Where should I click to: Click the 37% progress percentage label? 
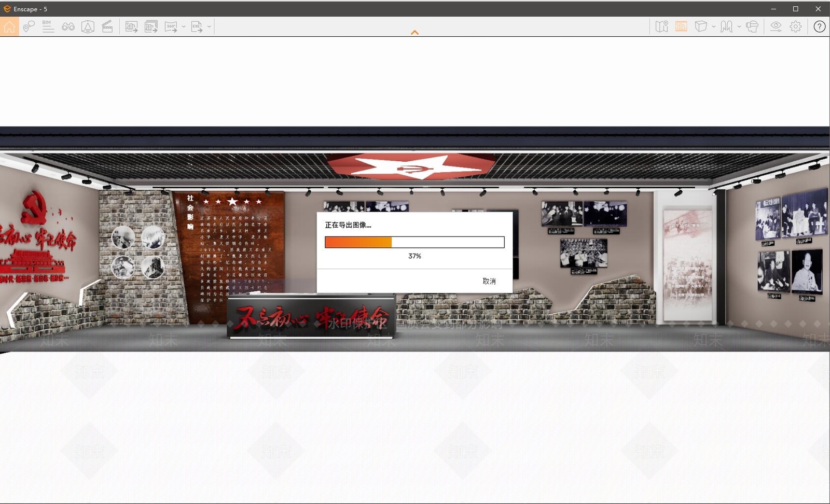414,256
